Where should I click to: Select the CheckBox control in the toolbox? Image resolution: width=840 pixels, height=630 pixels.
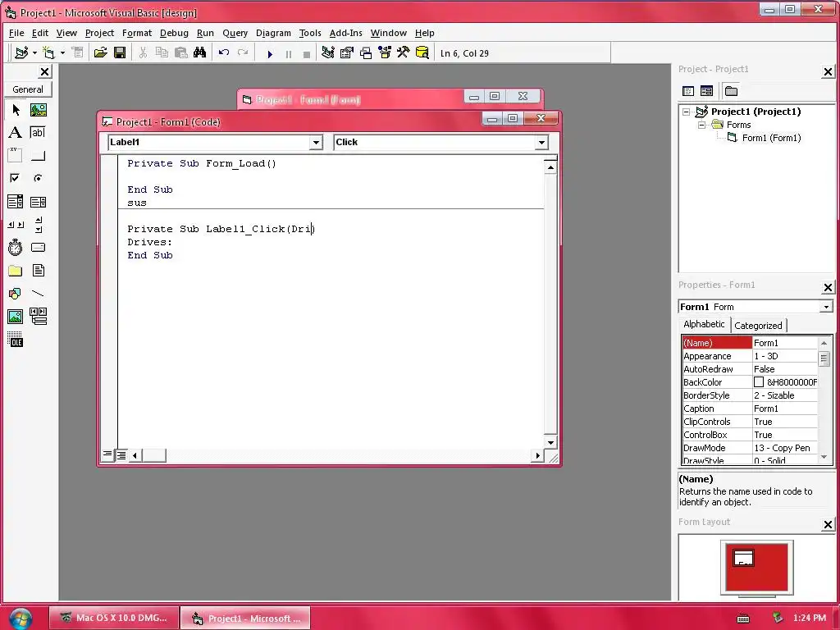pyautogui.click(x=16, y=178)
